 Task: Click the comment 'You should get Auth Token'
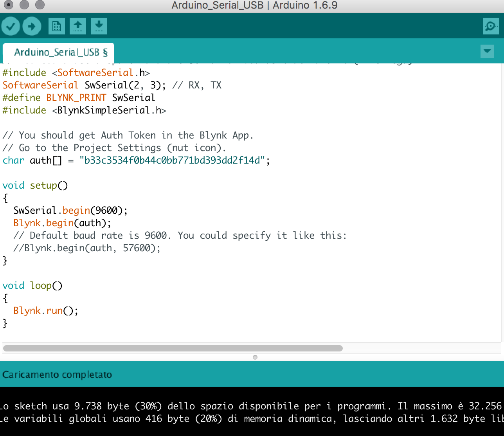pos(128,135)
